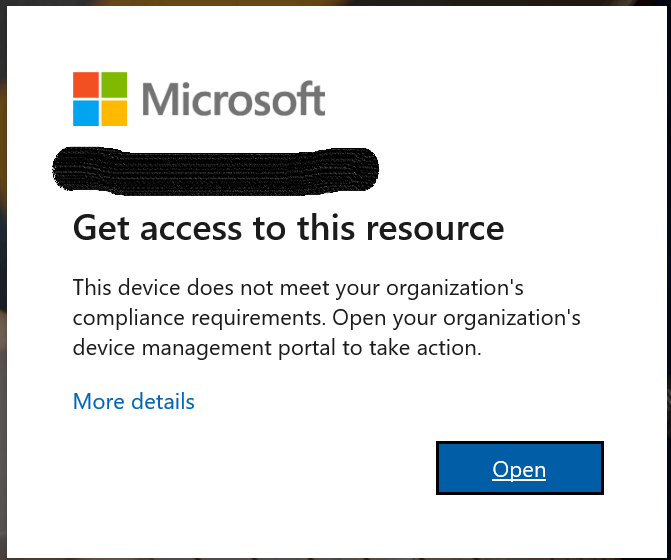Select the underlined 'Open' label in button
The width and height of the screenshot is (671, 560).
(x=519, y=470)
